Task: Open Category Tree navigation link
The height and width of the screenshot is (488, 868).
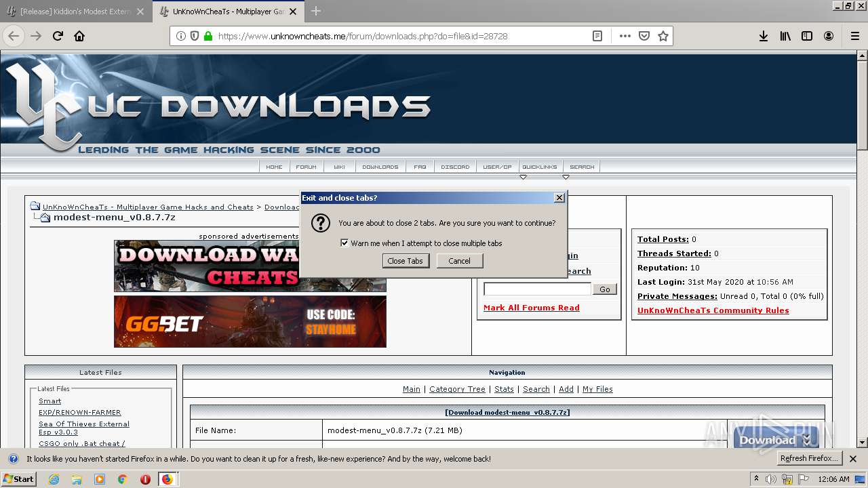Action: 457,389
